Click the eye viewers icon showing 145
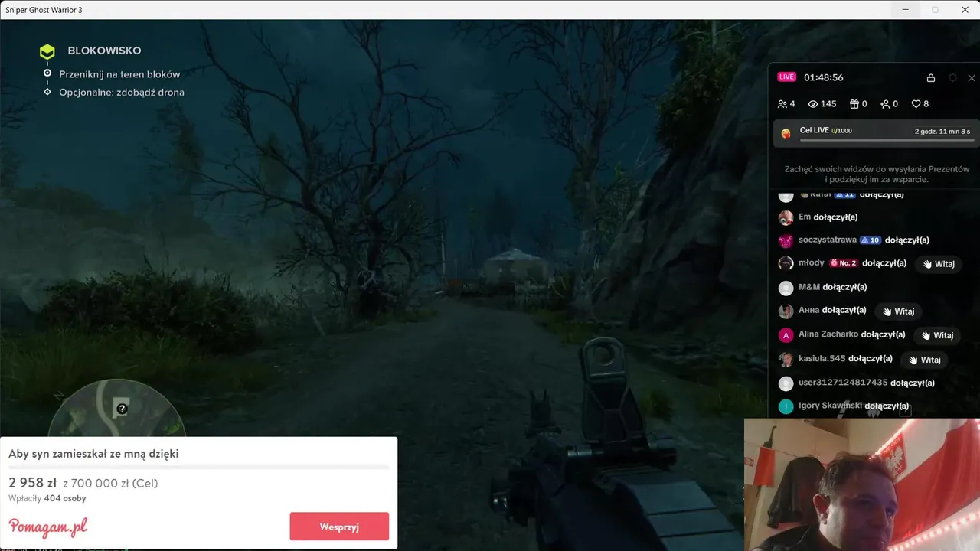This screenshot has height=551, width=980. pos(813,104)
